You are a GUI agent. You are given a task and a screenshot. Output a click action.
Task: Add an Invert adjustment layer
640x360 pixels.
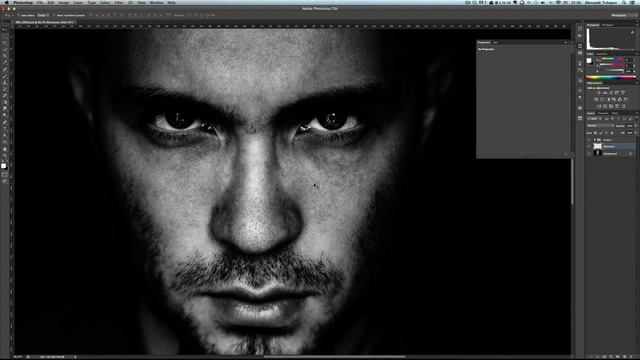[x=598, y=106]
